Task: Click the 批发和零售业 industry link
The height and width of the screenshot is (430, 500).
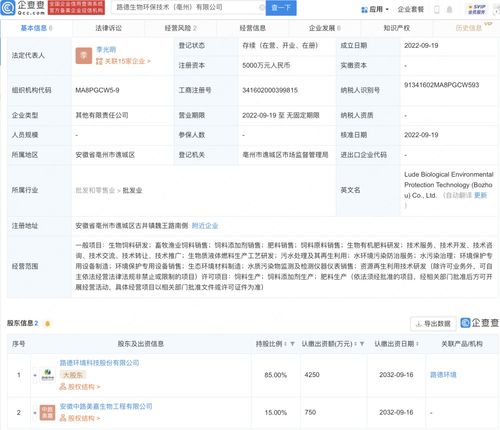Action: click(95, 190)
